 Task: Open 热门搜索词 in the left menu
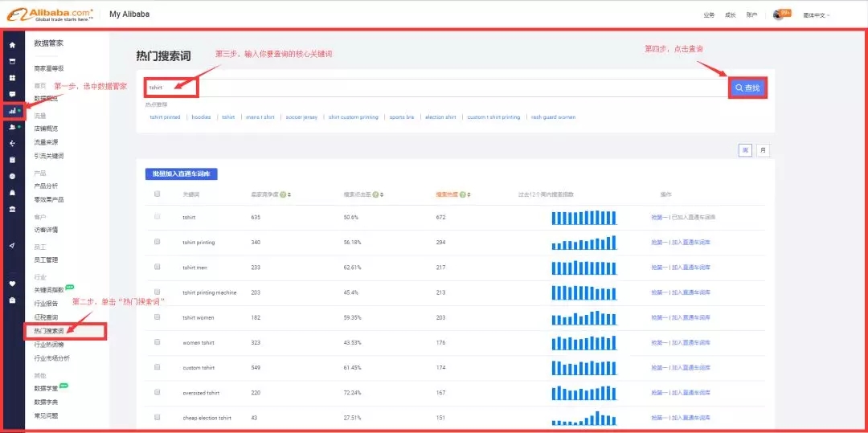(x=49, y=330)
